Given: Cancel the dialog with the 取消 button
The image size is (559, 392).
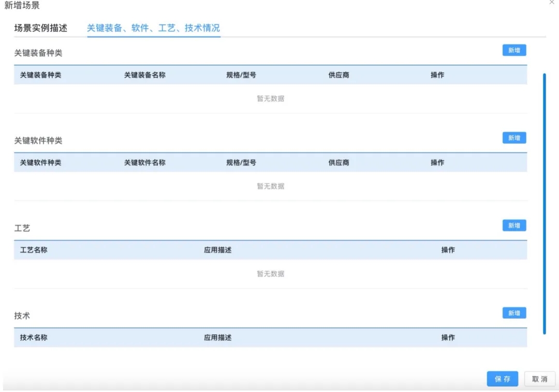Looking at the screenshot, I should coord(539,379).
